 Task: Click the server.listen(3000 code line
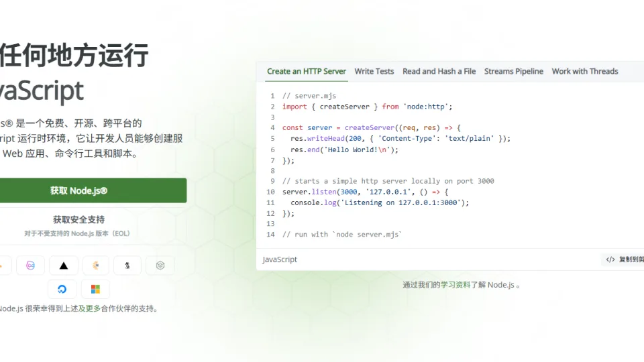click(365, 192)
